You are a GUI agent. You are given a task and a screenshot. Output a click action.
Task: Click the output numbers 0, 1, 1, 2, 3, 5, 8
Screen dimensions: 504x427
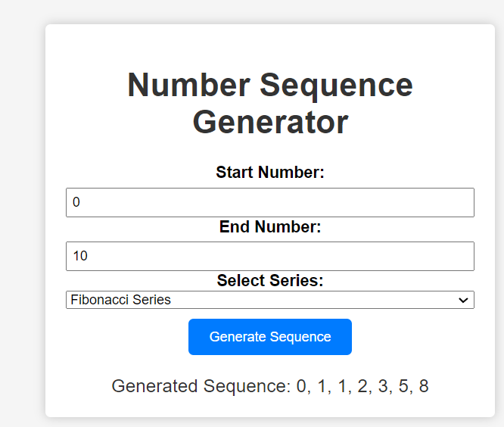click(362, 386)
